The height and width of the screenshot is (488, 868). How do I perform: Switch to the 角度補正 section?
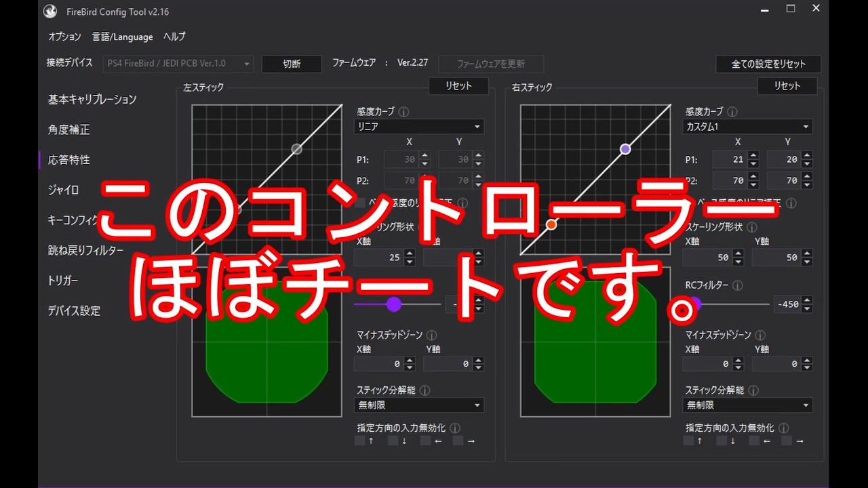tap(68, 129)
